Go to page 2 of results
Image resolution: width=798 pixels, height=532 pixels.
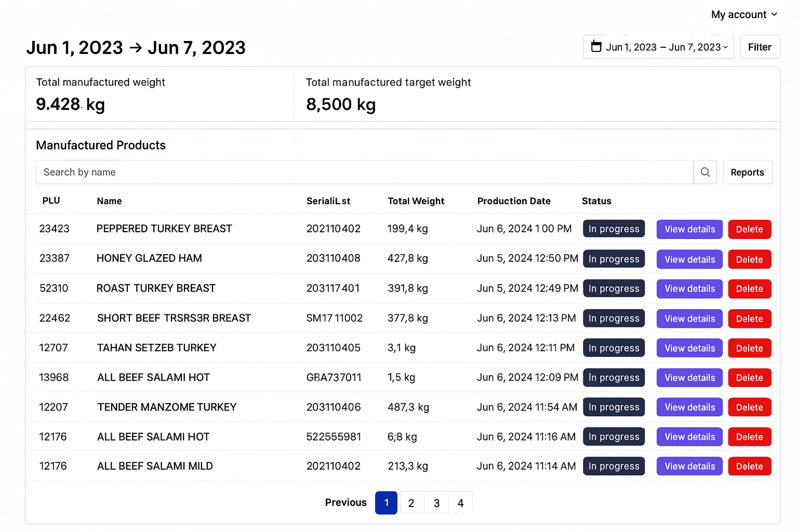pos(411,502)
